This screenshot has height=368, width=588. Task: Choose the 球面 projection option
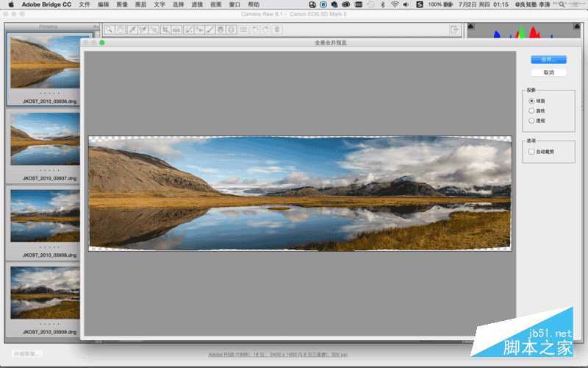(x=537, y=101)
